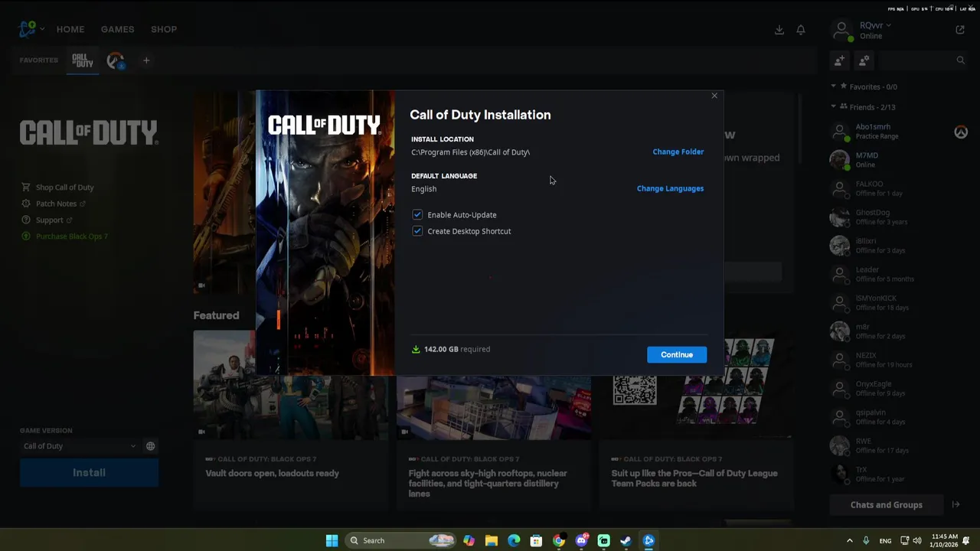The width and height of the screenshot is (980, 551).
Task: Open Support link
Action: [x=47, y=220]
